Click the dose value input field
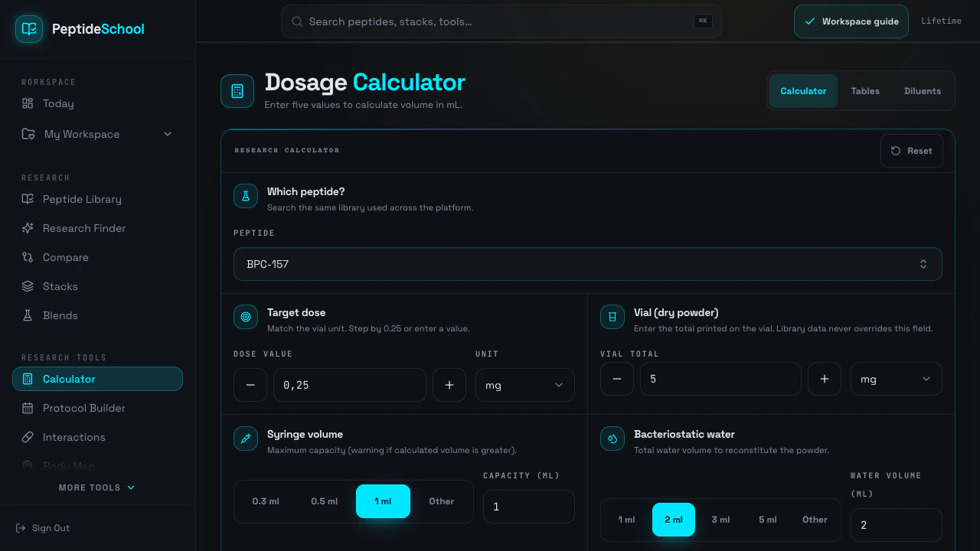The height and width of the screenshot is (551, 980). pyautogui.click(x=350, y=385)
